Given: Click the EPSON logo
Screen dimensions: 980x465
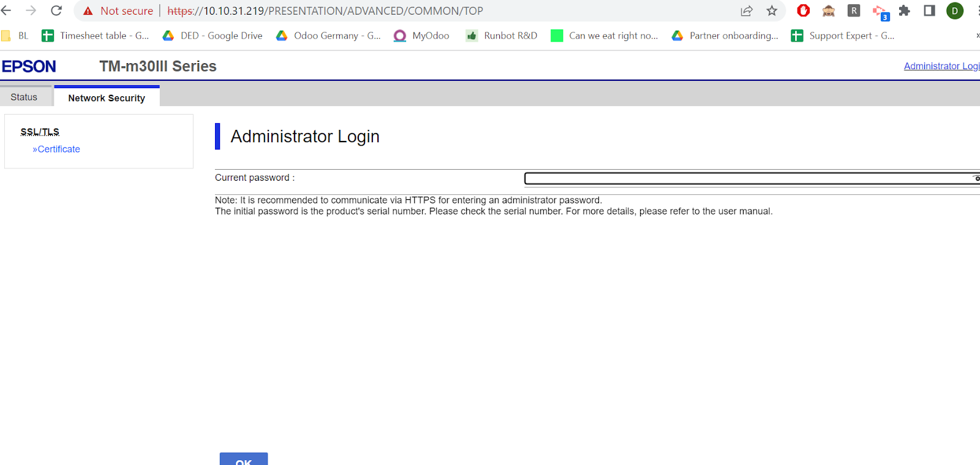Looking at the screenshot, I should (29, 66).
